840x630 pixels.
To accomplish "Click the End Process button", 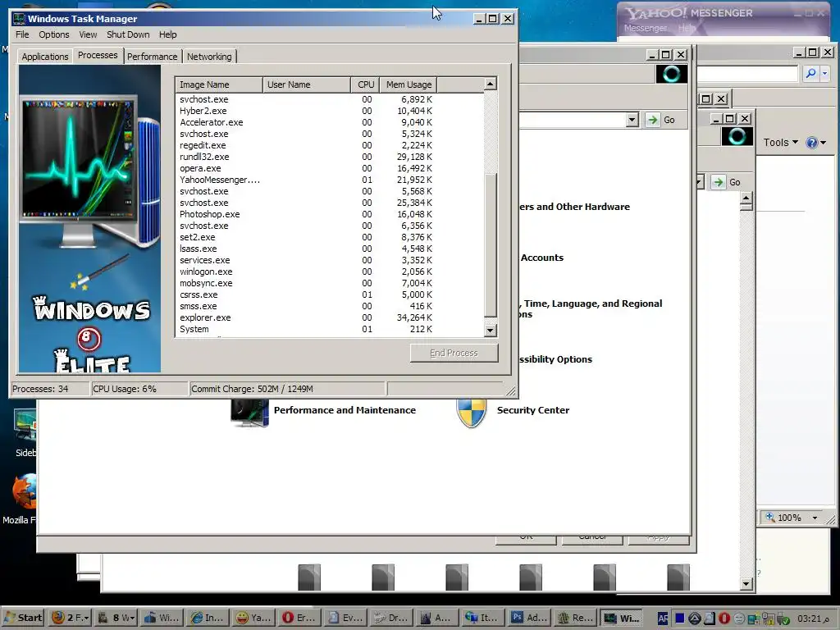I will (x=454, y=353).
